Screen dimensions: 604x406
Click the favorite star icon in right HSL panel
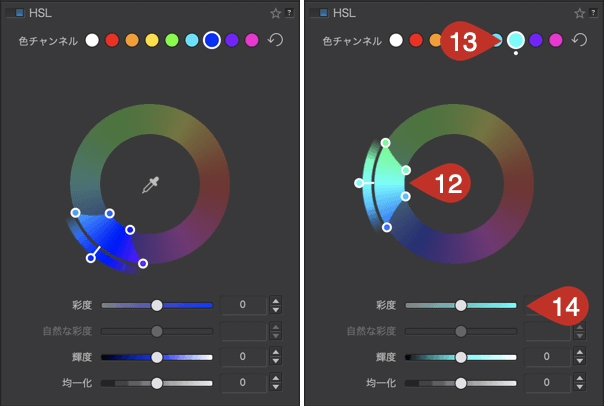[579, 13]
